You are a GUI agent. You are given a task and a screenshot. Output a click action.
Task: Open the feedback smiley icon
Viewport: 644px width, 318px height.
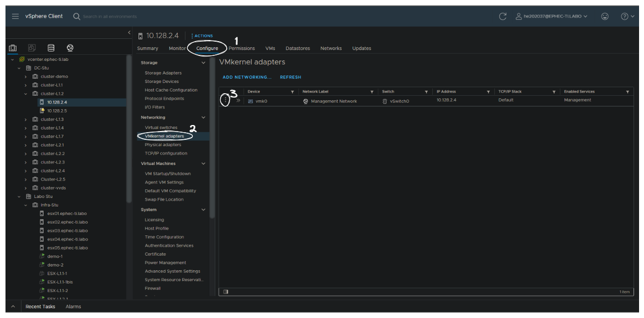604,16
